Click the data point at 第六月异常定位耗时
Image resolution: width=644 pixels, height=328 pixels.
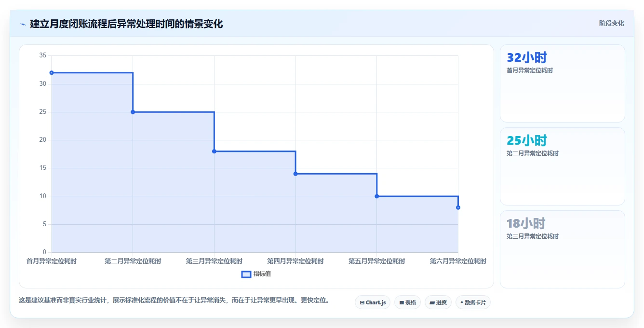(458, 207)
